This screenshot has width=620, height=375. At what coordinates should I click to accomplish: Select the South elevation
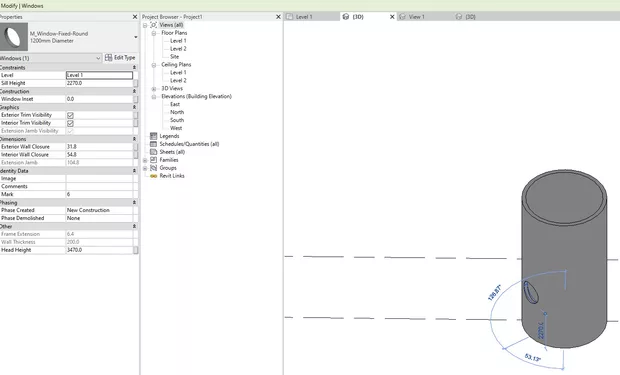(x=177, y=120)
